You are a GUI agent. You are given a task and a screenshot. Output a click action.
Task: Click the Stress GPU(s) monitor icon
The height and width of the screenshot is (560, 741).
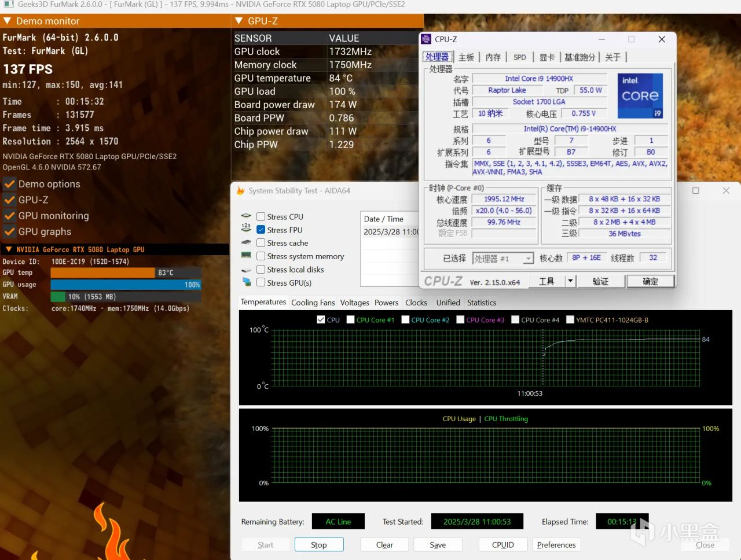(x=247, y=282)
